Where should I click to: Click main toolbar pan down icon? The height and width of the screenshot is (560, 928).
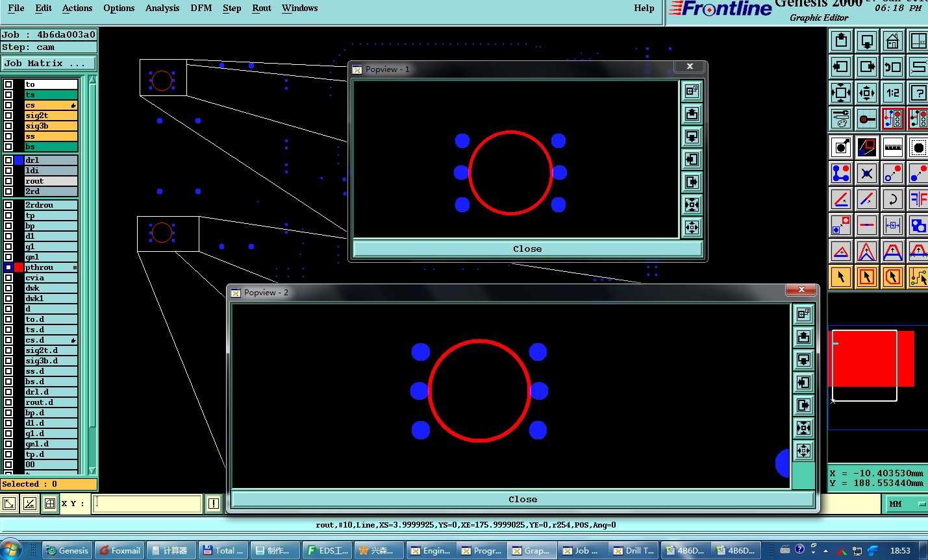tap(867, 41)
